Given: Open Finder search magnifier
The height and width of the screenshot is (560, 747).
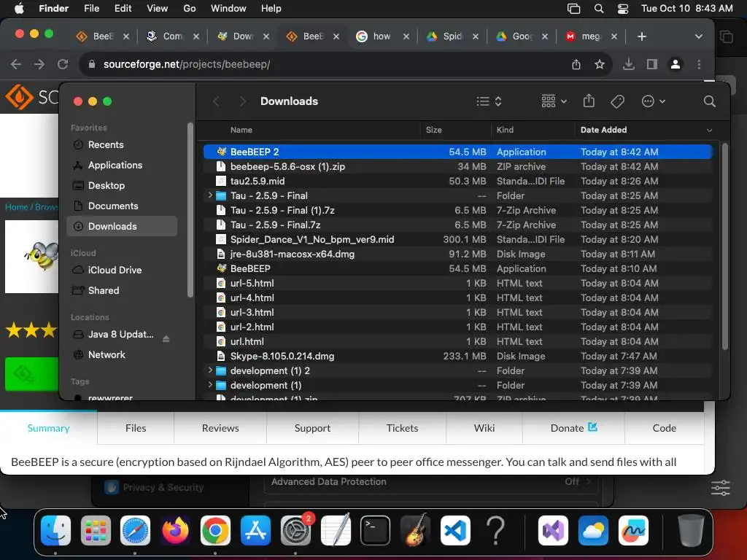Looking at the screenshot, I should (x=709, y=101).
